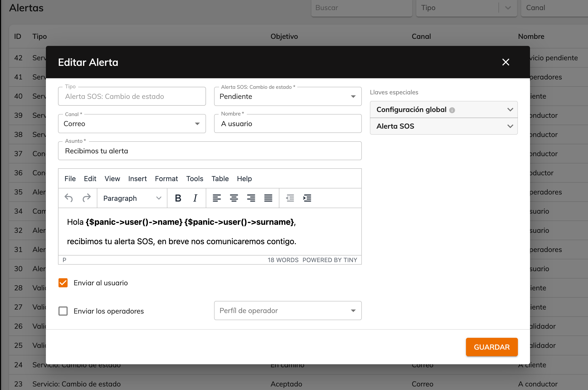Open the View menu of the editor

(x=112, y=179)
